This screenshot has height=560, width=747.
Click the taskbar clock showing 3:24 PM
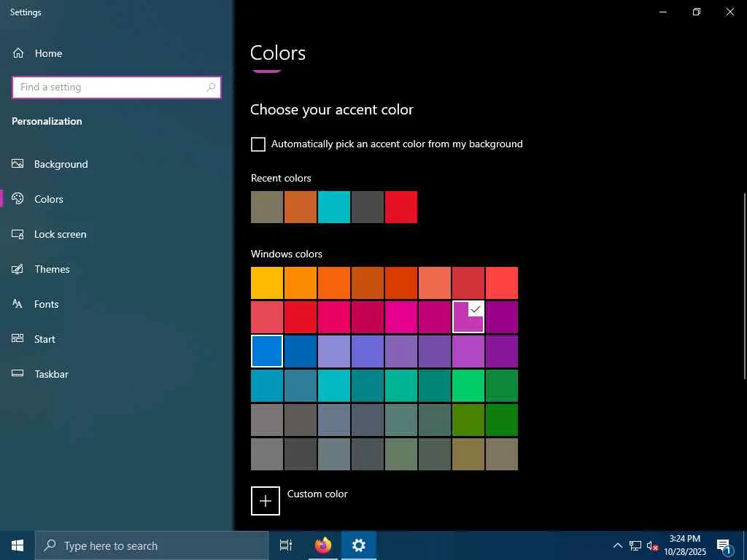(685, 545)
